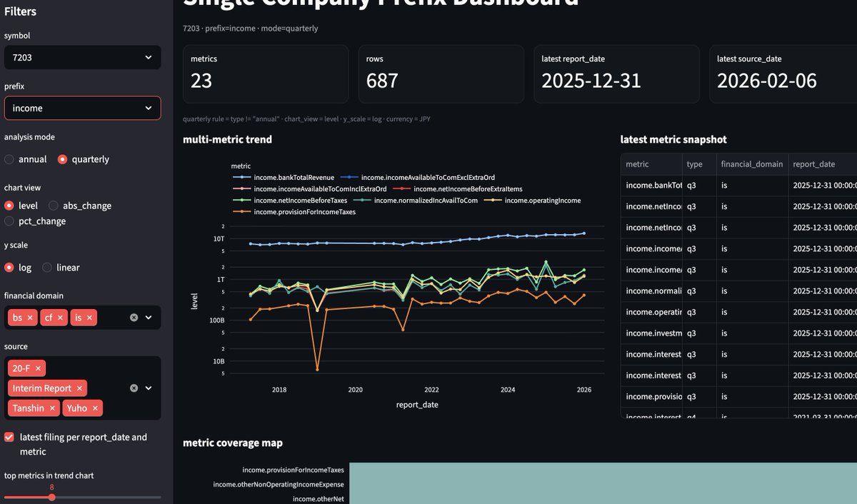Click the orange dip point near 2019
Viewport: 857px width, 504px height.
click(x=317, y=369)
